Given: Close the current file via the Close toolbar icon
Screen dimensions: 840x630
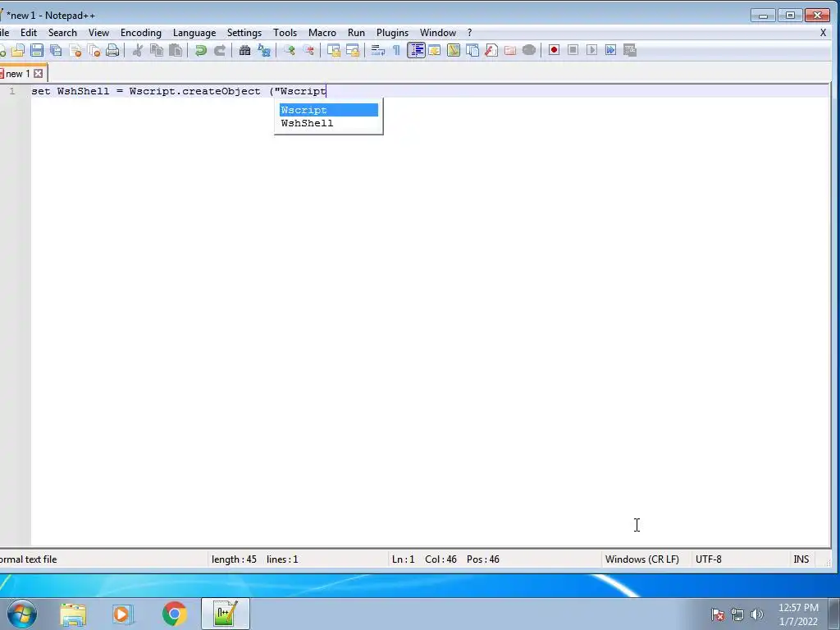Looking at the screenshot, I should [x=75, y=50].
